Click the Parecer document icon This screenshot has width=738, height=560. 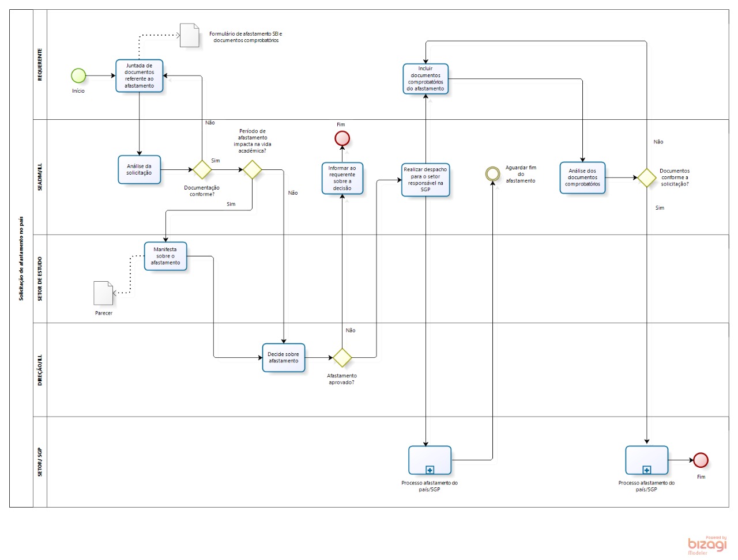pyautogui.click(x=104, y=293)
